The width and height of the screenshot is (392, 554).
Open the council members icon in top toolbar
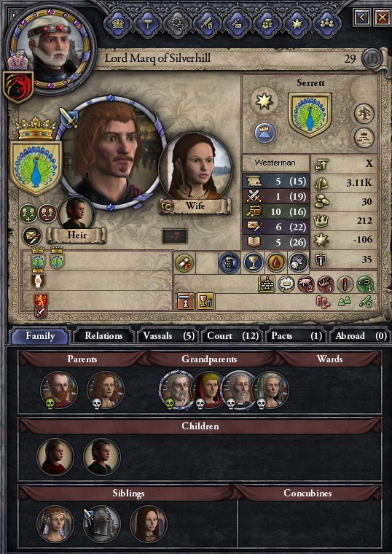327,23
